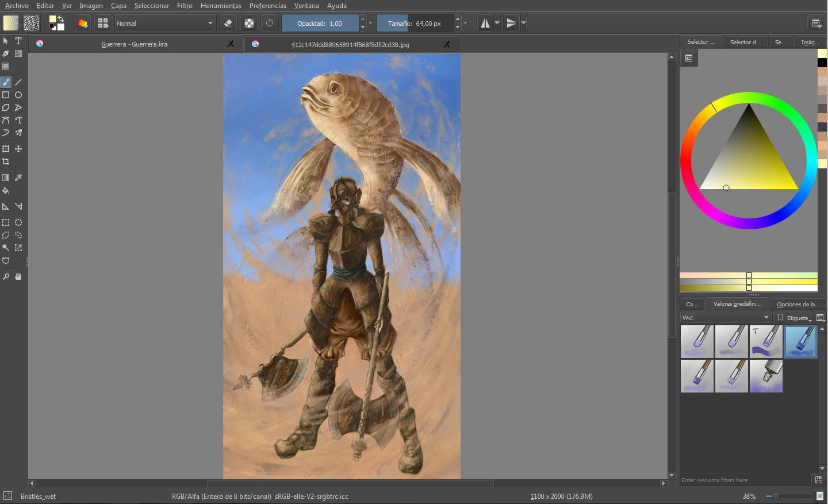
Task: Select the highlighted blue wet brush preset
Action: 800,341
